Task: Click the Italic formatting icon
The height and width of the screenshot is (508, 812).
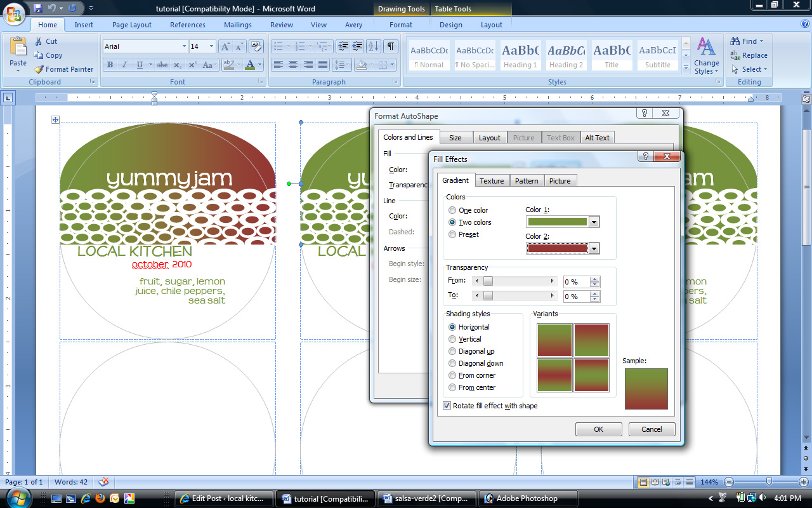Action: click(124, 65)
